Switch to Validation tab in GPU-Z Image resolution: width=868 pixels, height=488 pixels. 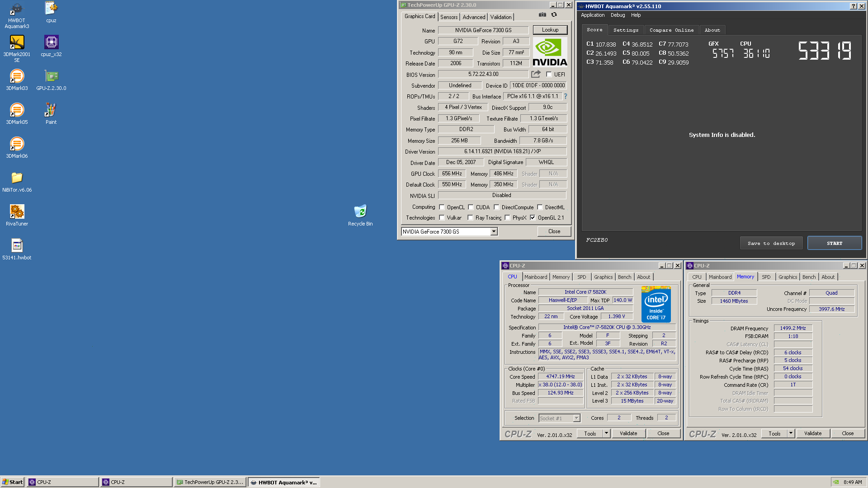coord(501,17)
